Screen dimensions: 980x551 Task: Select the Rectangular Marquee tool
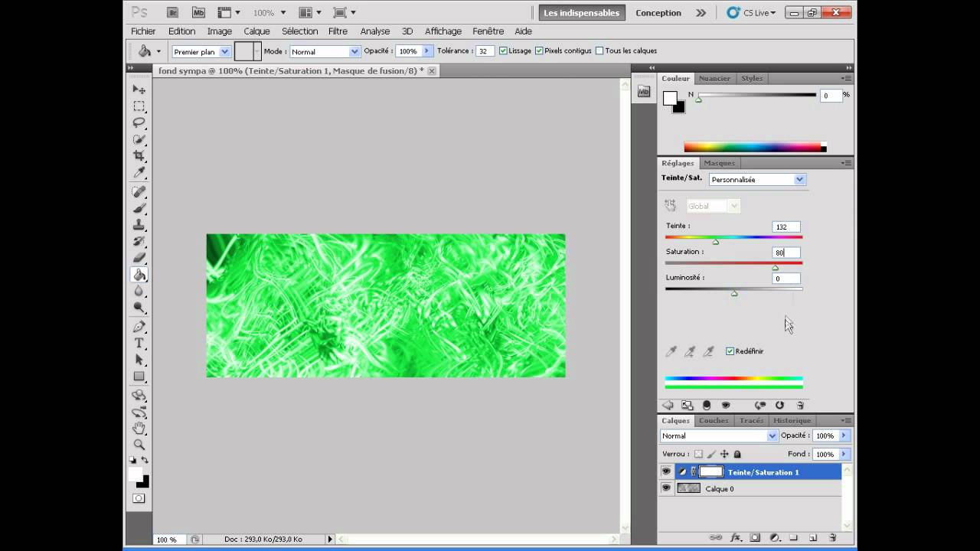point(139,106)
